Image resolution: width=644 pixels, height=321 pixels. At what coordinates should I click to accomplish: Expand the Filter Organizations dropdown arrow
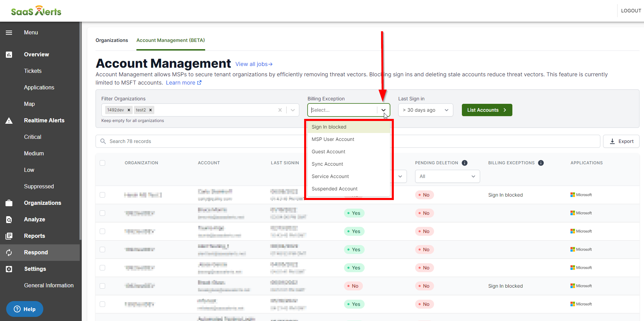293,110
